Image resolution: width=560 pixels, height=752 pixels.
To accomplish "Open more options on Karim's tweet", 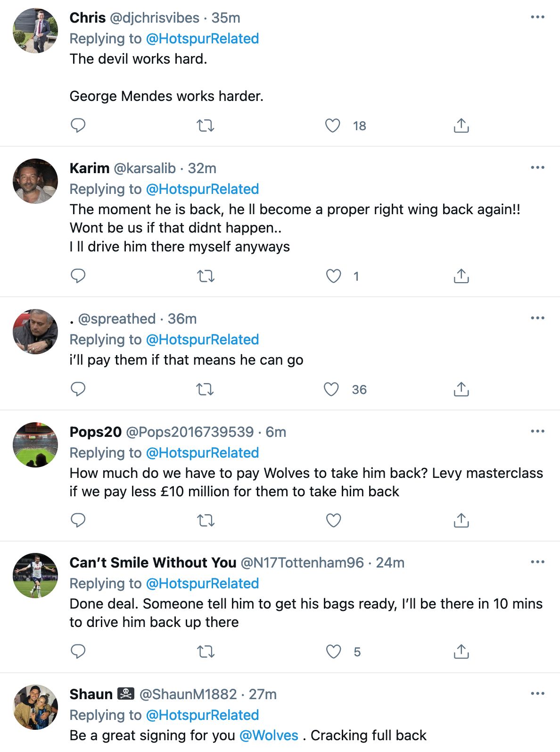I will tap(537, 168).
